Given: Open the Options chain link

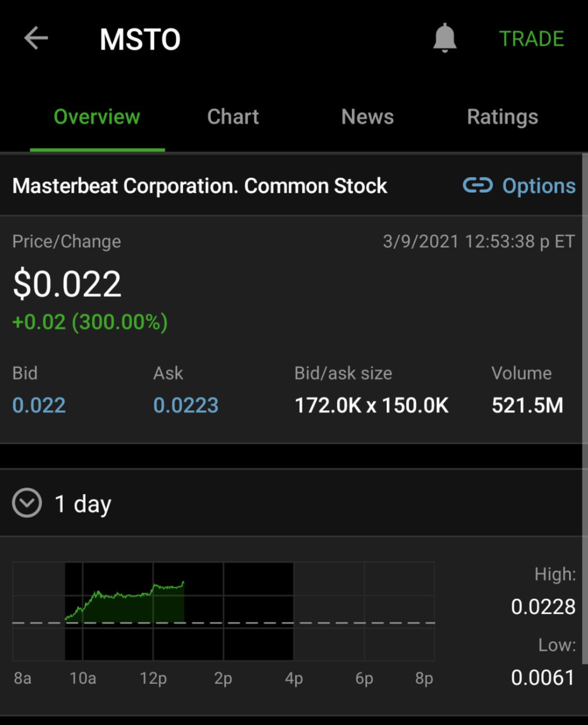Looking at the screenshot, I should point(520,186).
